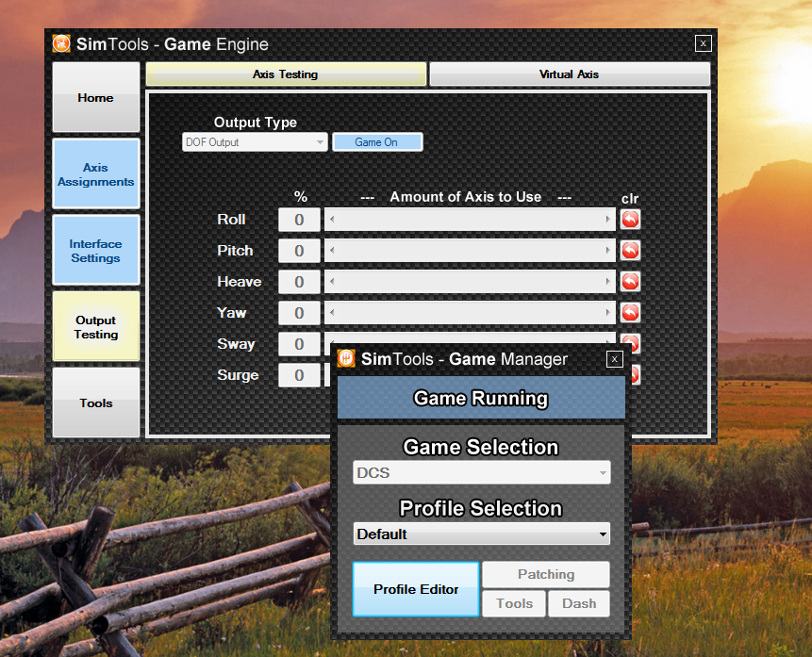Decrease Yaw slider using left arrow
The image size is (812, 657).
332,313
